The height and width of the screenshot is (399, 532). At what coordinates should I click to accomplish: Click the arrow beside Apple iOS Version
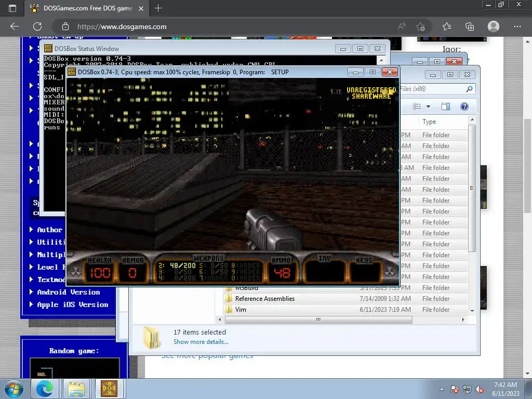[31, 304]
